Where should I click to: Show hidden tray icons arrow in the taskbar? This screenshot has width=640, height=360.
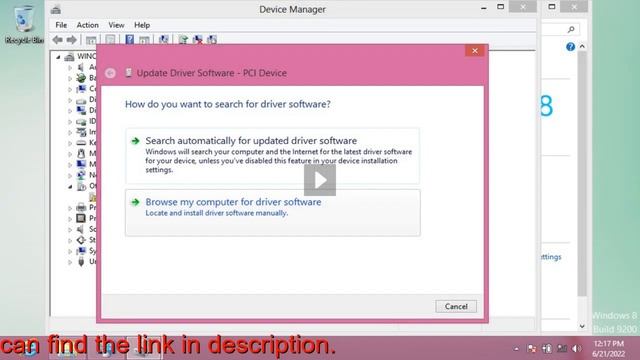point(516,349)
